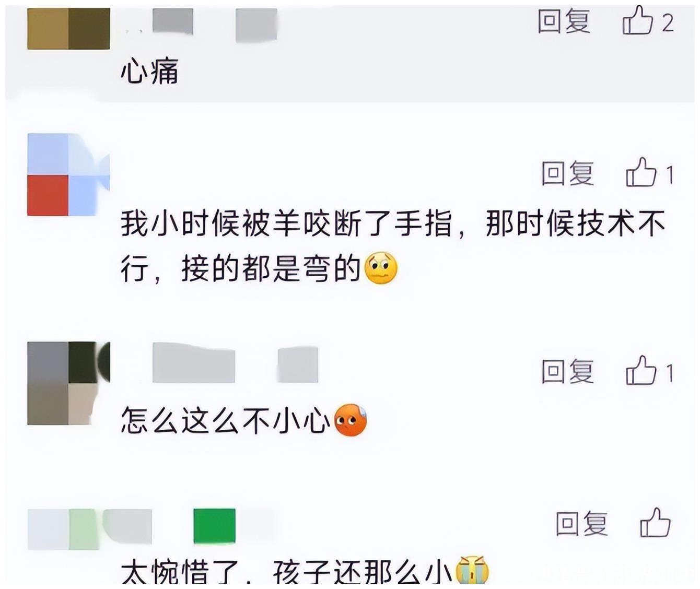Tap the dizzy emoji after '弯的'
The width and height of the screenshot is (700, 589).
tap(381, 268)
